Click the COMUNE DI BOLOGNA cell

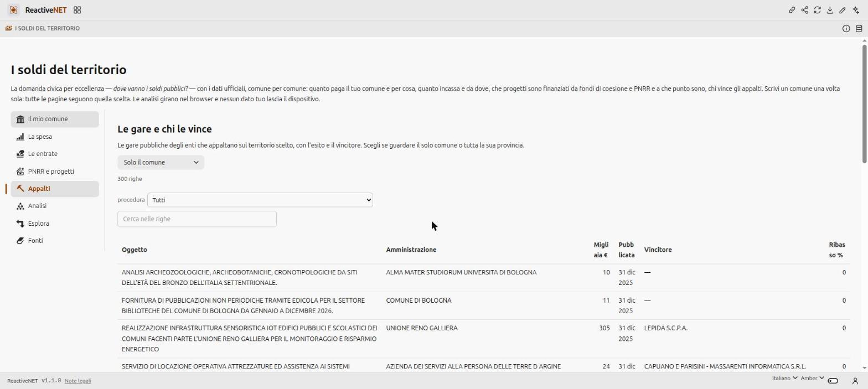[x=418, y=300]
